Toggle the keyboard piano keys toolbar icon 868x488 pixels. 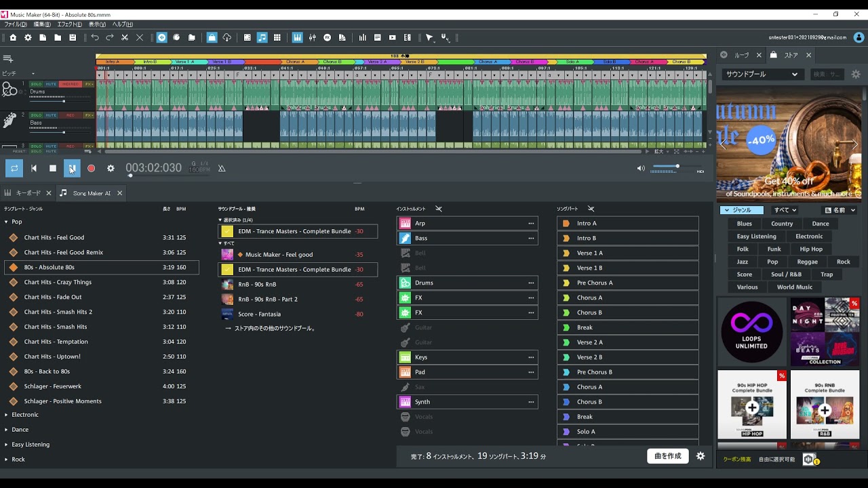(x=297, y=37)
